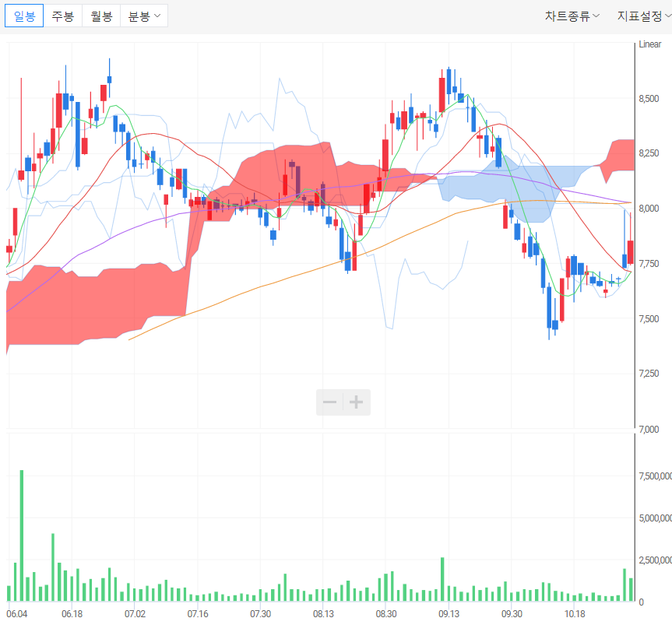Click the 2,500,000 volume axis label
Image resolution: width=672 pixels, height=625 pixels.
pyautogui.click(x=656, y=560)
